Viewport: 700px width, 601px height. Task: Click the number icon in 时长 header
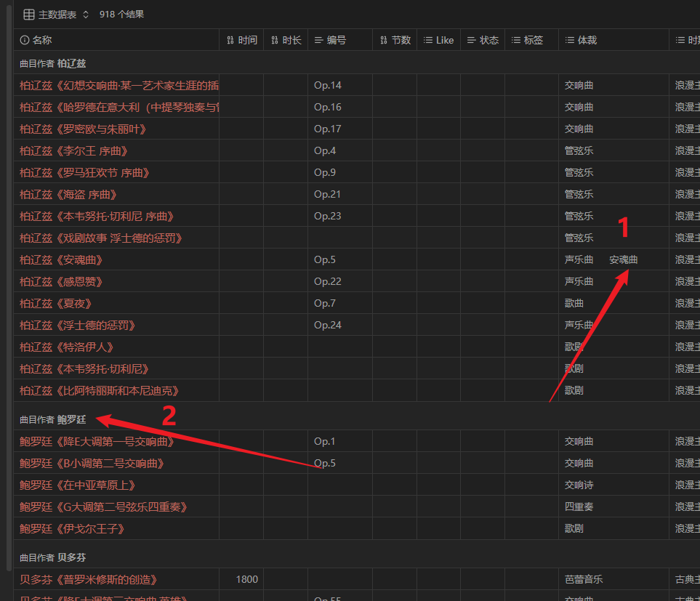tap(275, 41)
